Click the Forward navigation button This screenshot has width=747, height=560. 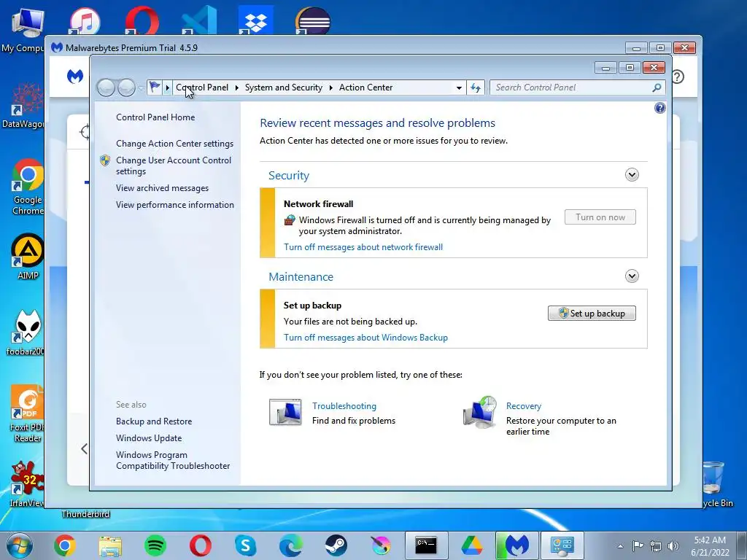point(126,87)
